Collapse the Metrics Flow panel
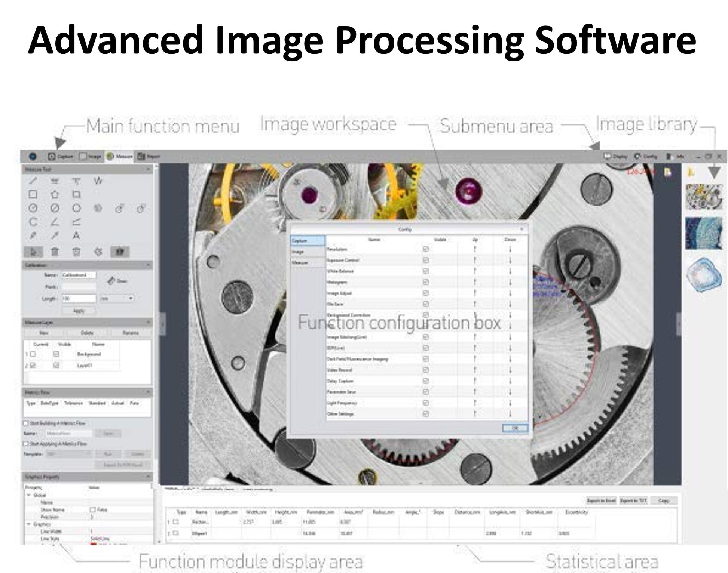 tap(148, 392)
